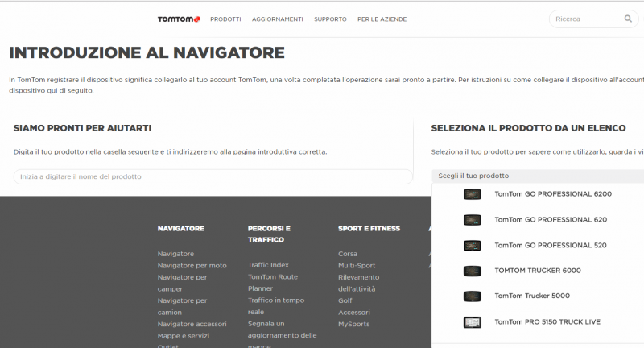The image size is (644, 348).
Task: Visit the Multi-Sport footer link
Action: (x=356, y=265)
